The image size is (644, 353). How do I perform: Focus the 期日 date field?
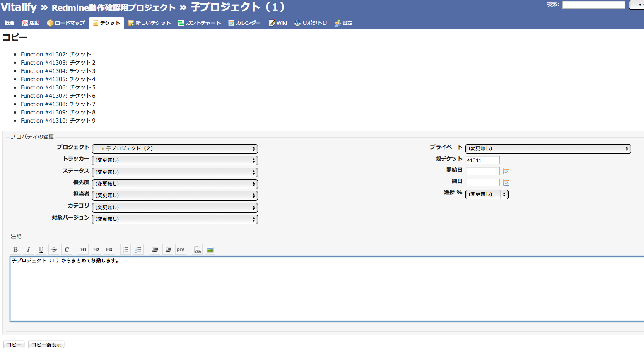[483, 182]
